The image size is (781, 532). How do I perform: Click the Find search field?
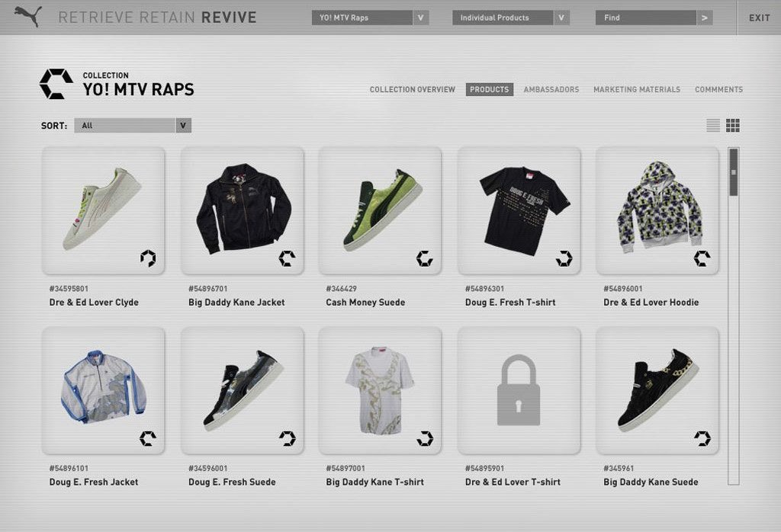point(645,18)
